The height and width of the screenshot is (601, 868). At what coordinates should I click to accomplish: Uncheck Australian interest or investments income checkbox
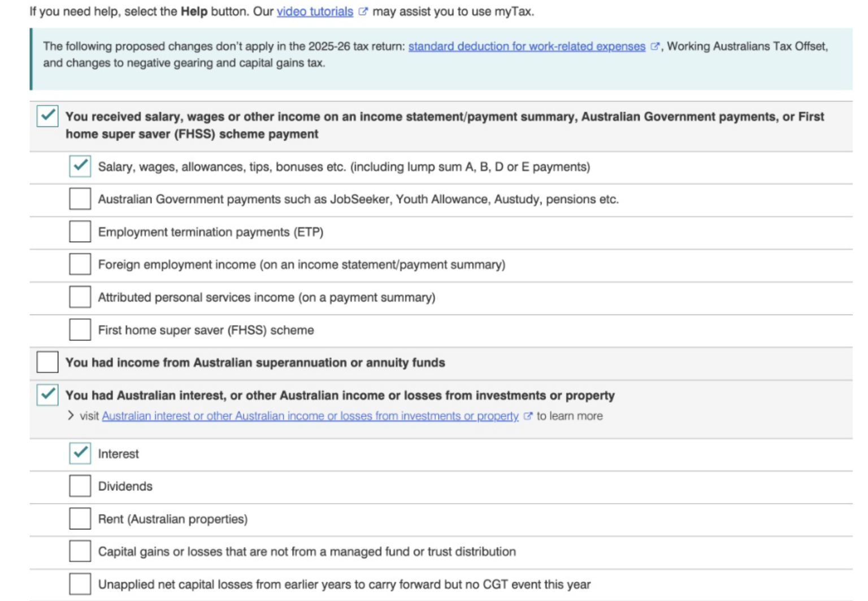click(47, 395)
